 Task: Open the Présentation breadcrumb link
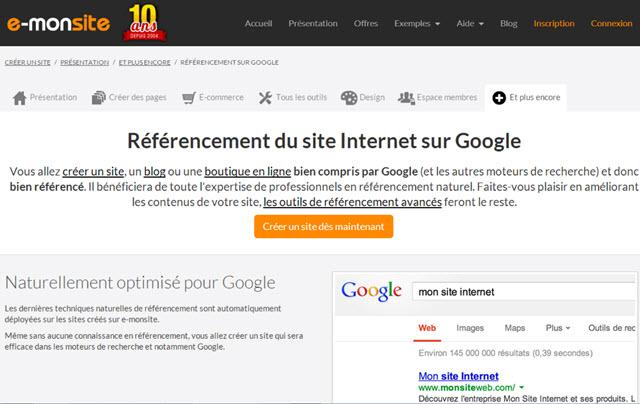tap(84, 62)
